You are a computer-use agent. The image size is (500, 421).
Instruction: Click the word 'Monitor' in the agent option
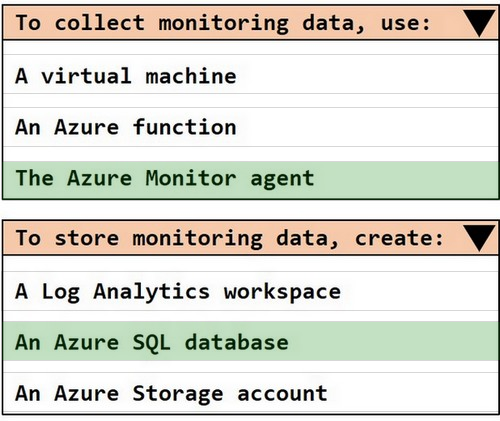click(x=191, y=178)
